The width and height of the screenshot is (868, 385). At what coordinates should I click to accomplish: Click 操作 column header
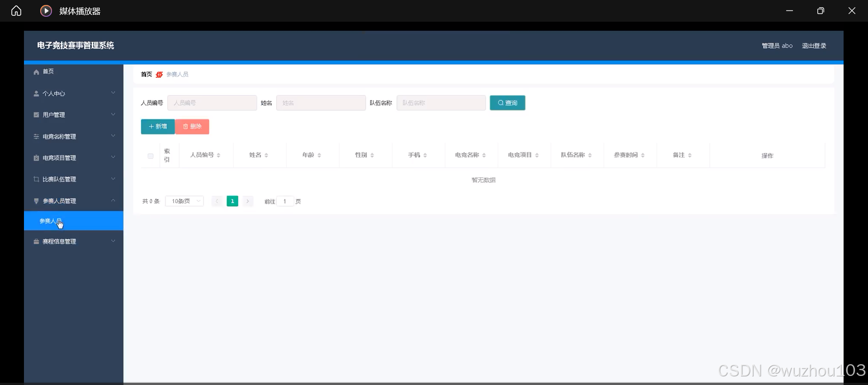click(x=767, y=156)
